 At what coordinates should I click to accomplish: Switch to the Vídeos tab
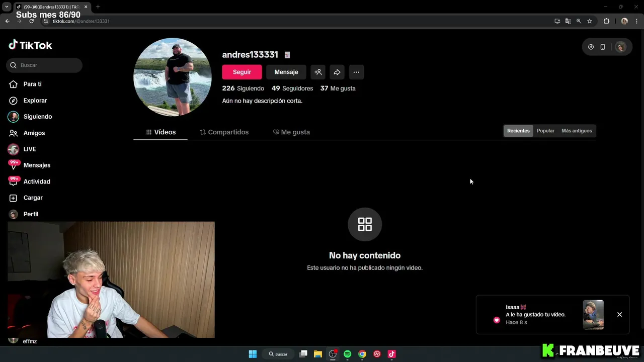(x=160, y=132)
